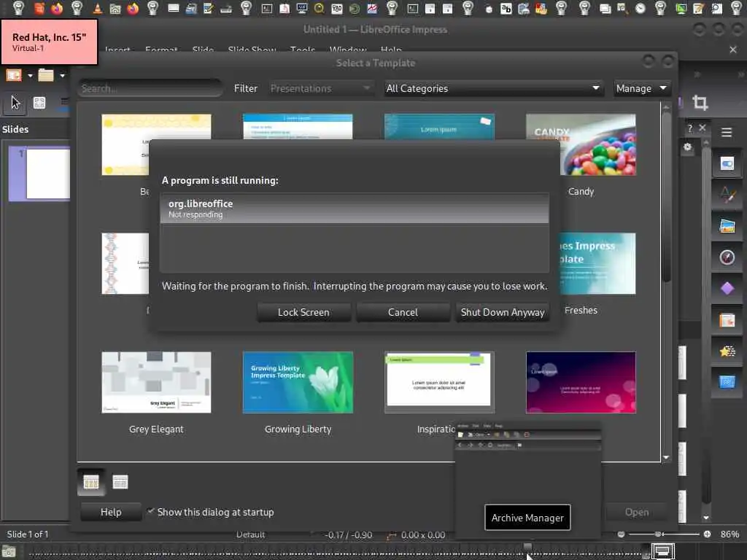This screenshot has height=560, width=747.
Task: Click the sidebar panel help question mark
Action: 690,128
